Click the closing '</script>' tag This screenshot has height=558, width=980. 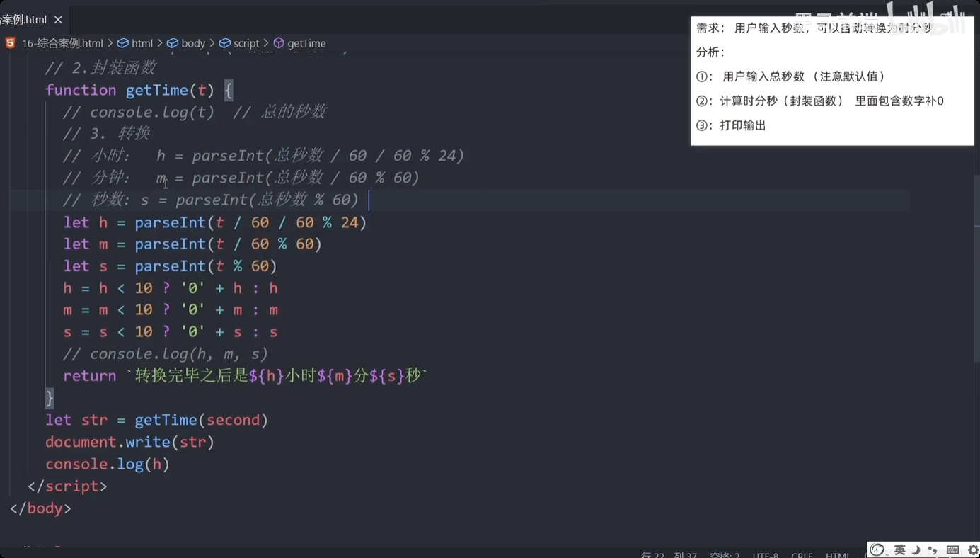(67, 486)
